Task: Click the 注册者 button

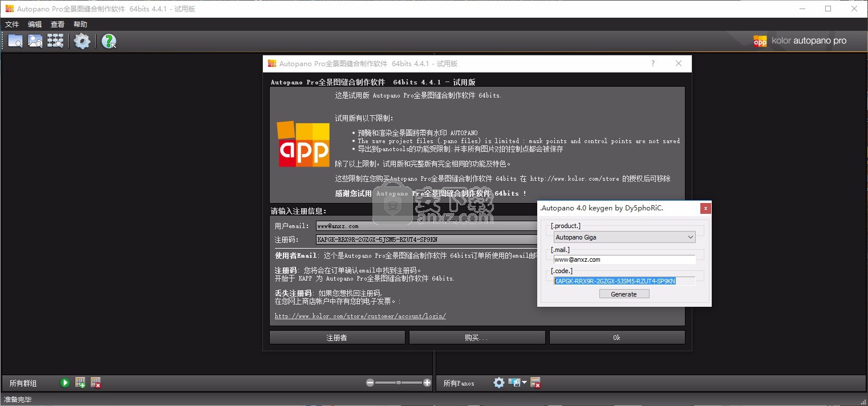Action: coord(336,338)
